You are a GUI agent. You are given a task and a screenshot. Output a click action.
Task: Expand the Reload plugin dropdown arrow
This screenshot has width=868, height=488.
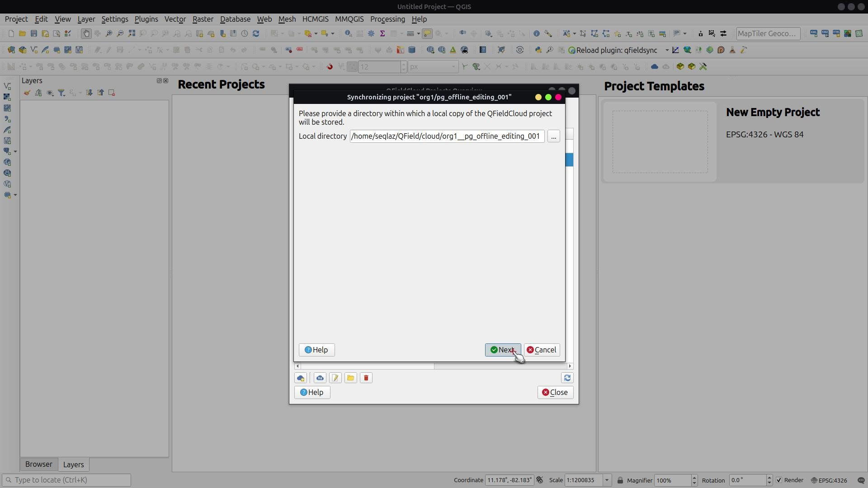667,50
